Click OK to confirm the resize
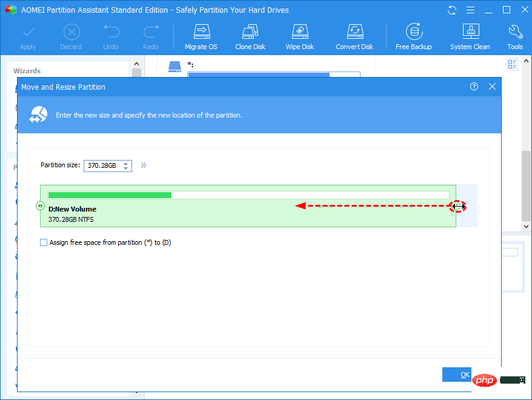The height and width of the screenshot is (400, 532). 464,375
